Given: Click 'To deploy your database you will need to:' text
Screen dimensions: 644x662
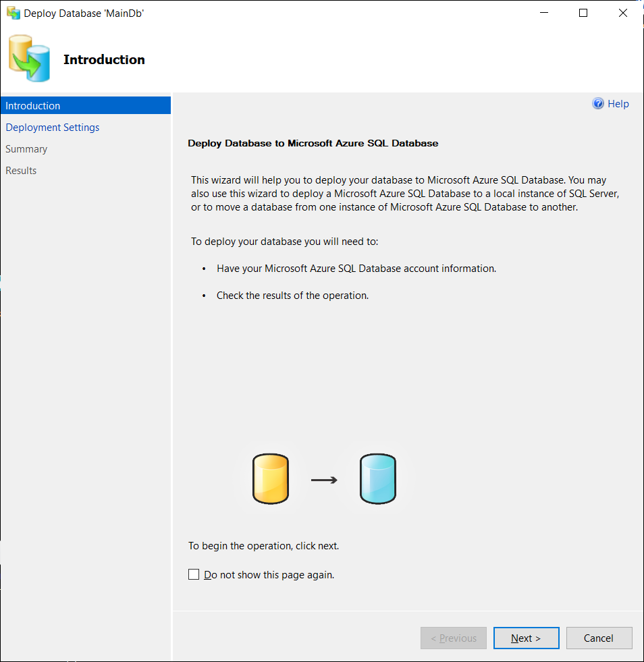Looking at the screenshot, I should 285,242.
